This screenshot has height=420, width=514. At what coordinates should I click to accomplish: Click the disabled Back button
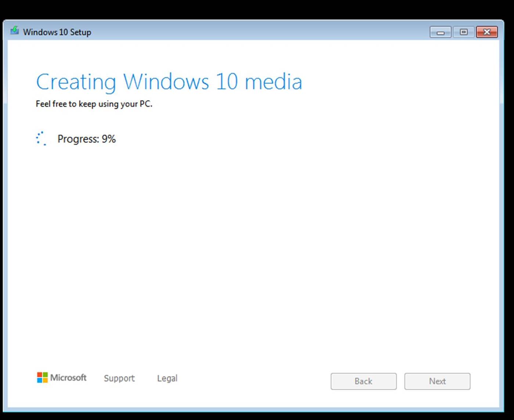click(363, 381)
